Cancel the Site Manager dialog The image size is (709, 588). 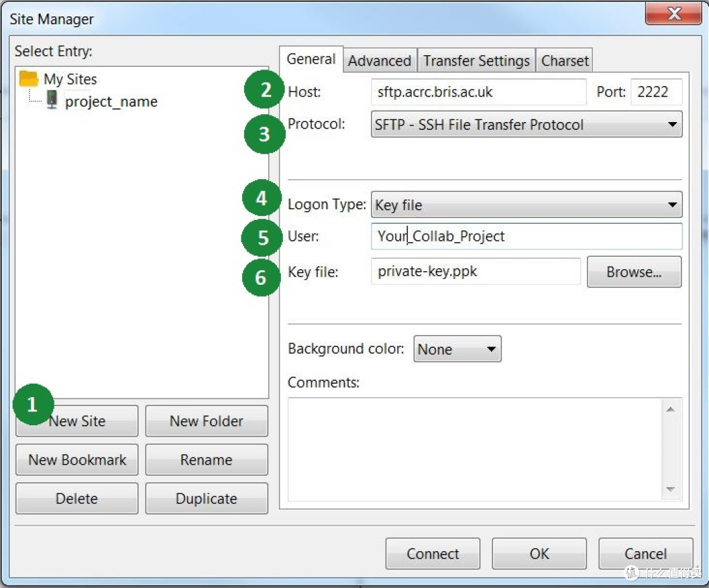point(646,554)
